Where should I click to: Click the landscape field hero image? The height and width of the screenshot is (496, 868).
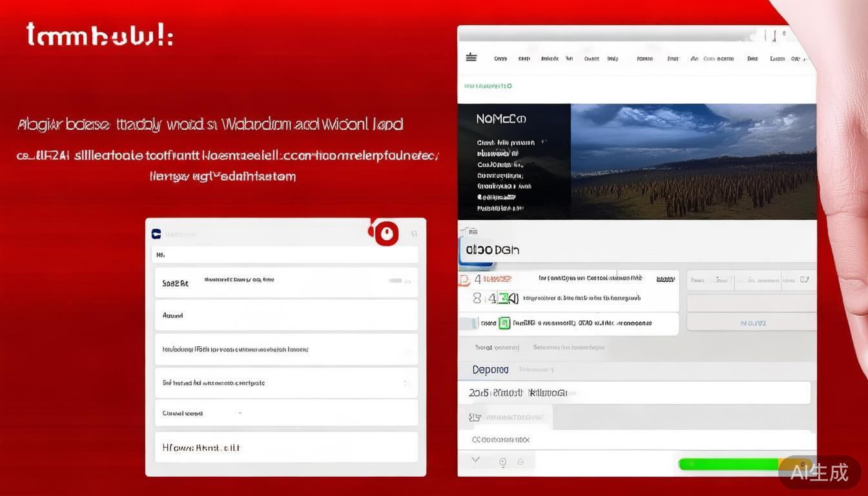click(693, 161)
